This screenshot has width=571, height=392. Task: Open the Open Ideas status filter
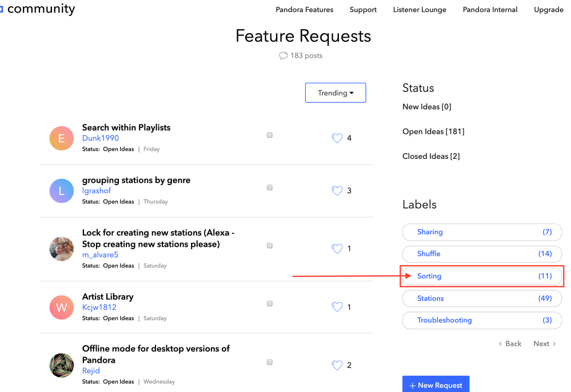(x=433, y=131)
